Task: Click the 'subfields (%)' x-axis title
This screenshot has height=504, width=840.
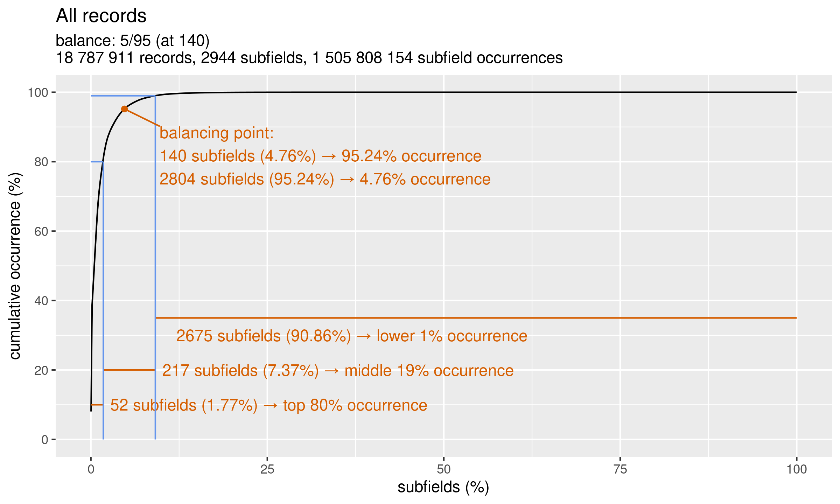Action: [x=443, y=487]
